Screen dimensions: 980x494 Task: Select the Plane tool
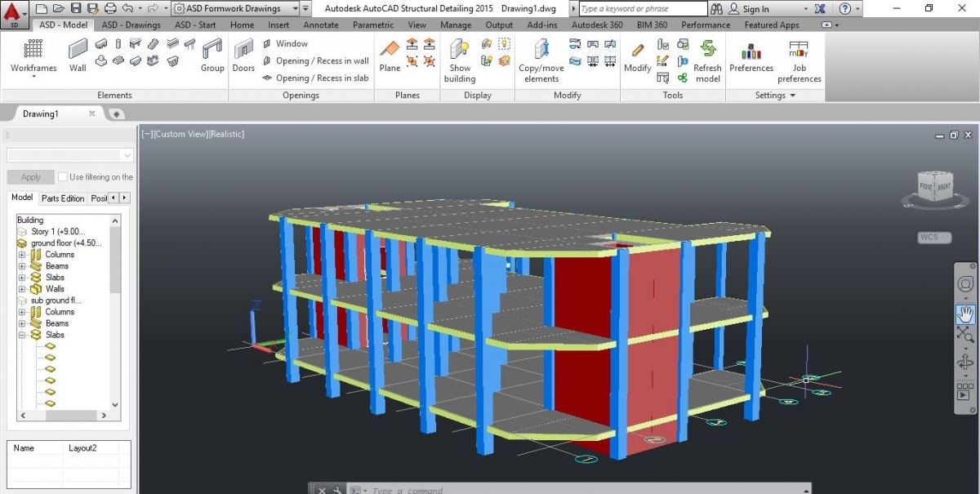(390, 54)
